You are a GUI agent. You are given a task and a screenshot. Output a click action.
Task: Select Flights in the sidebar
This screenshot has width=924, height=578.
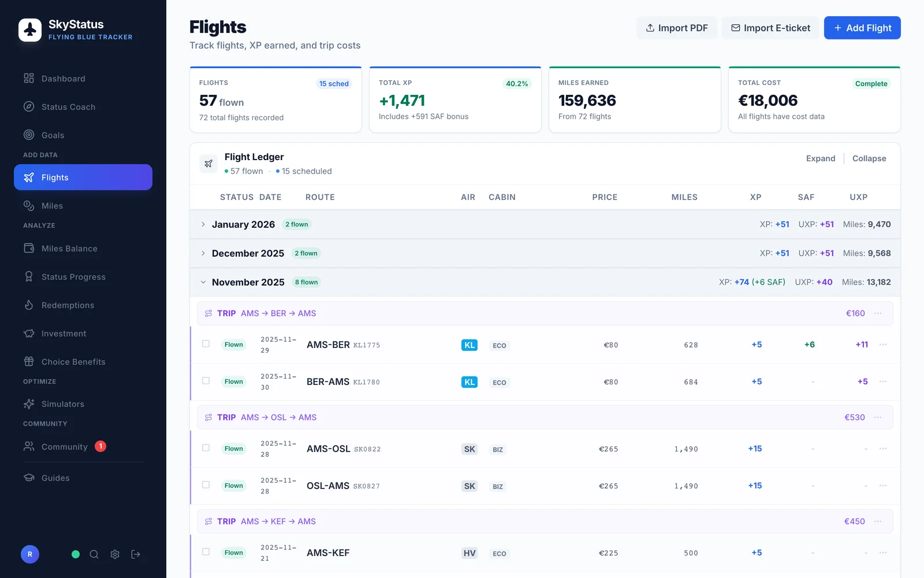click(x=83, y=177)
